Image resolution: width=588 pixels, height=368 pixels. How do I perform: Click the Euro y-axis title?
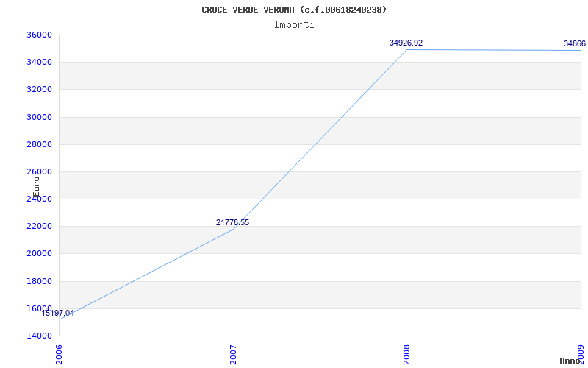pyautogui.click(x=36, y=187)
